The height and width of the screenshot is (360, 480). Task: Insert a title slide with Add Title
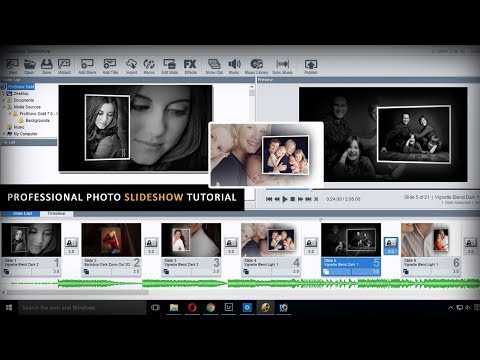pyautogui.click(x=110, y=66)
